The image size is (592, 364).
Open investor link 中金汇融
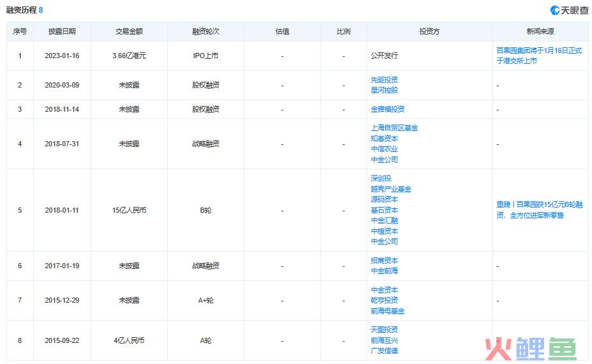point(384,220)
